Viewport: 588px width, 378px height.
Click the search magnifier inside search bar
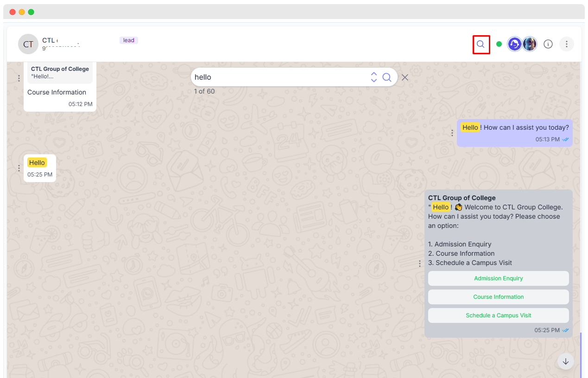387,77
